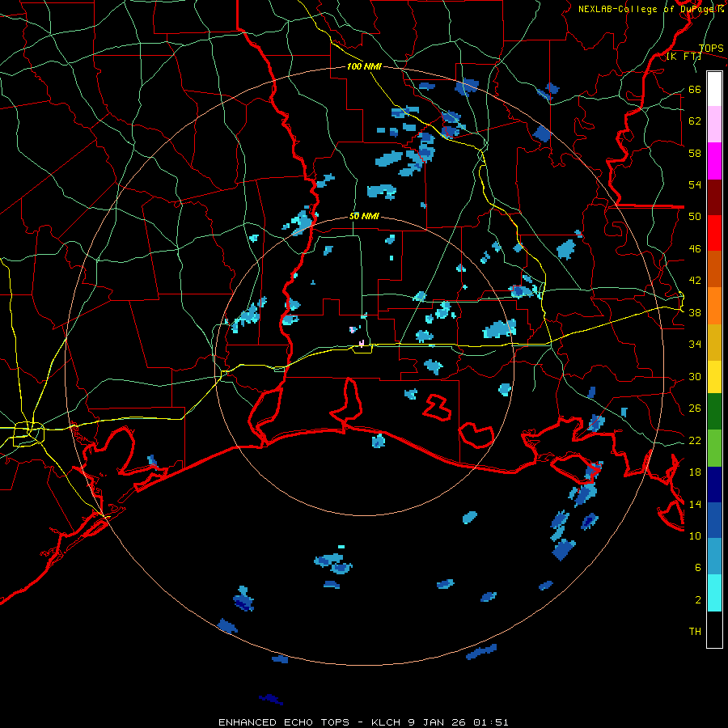Click the "50 NMI" range ring label
Screen dimensions: 728x728
tap(364, 216)
